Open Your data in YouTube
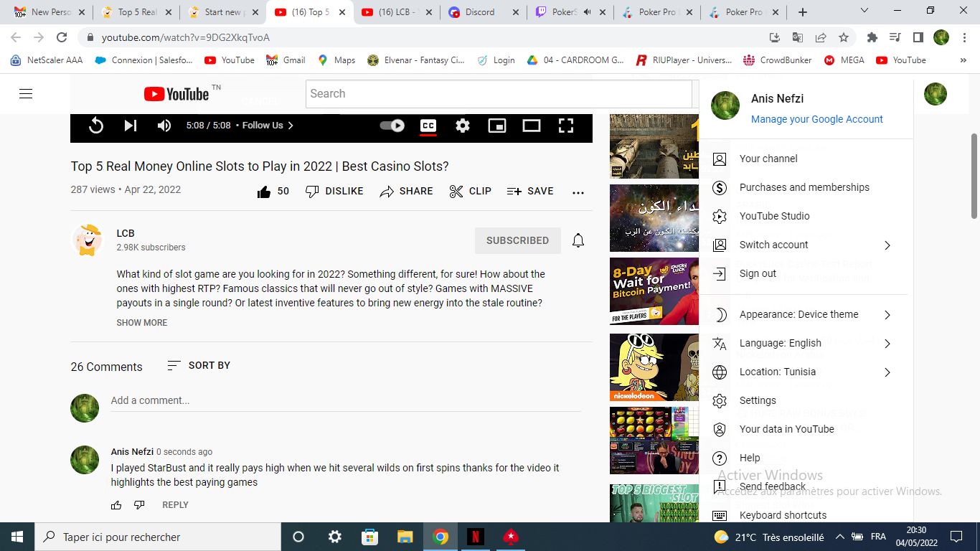Screen dimensions: 980x551 [806, 429]
